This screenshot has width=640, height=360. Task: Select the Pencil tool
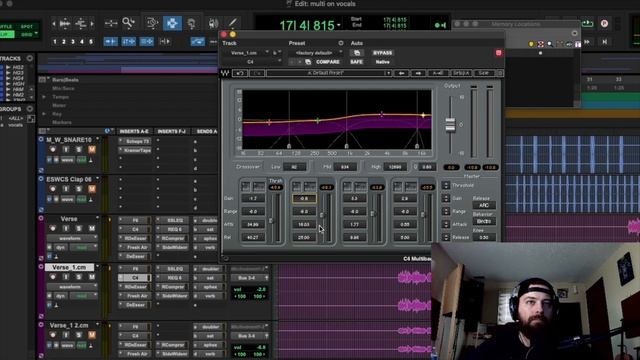(x=233, y=23)
